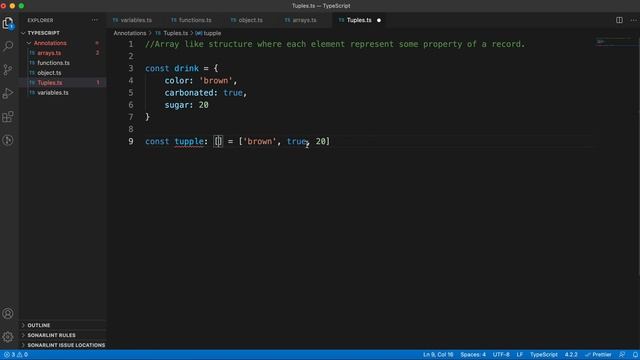
Task: Click tupple symbol in the breadcrumb
Action: (x=212, y=33)
